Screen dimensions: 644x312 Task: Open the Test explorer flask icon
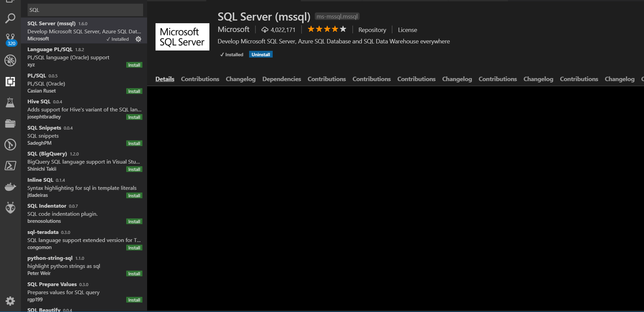point(10,102)
